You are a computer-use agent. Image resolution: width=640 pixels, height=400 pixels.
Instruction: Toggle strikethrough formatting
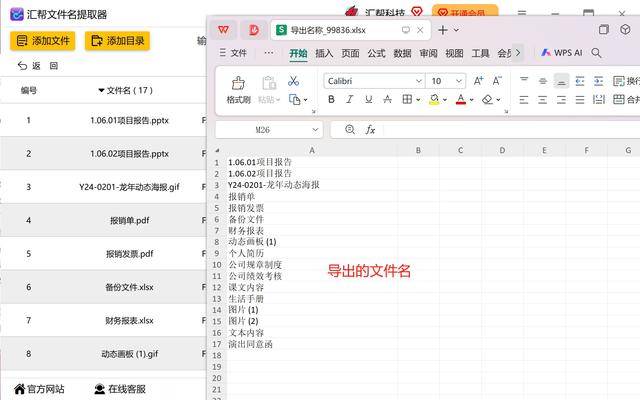(387, 99)
